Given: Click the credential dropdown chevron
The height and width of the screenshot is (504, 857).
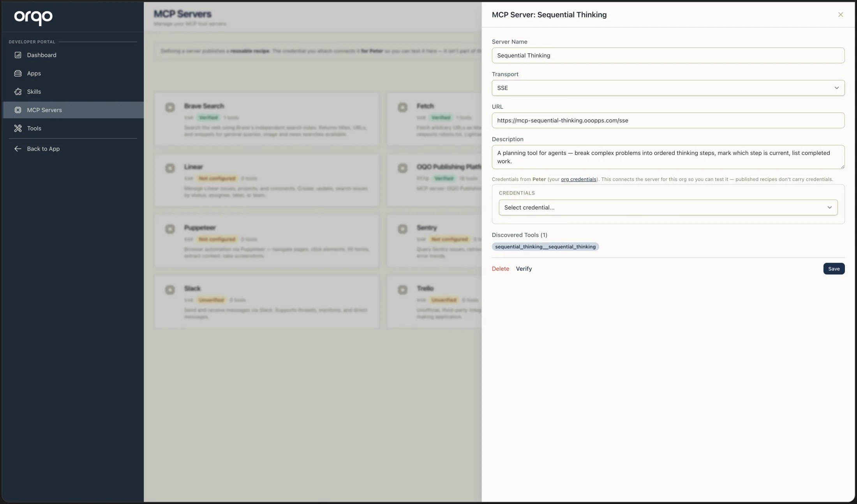Looking at the screenshot, I should click(x=829, y=207).
